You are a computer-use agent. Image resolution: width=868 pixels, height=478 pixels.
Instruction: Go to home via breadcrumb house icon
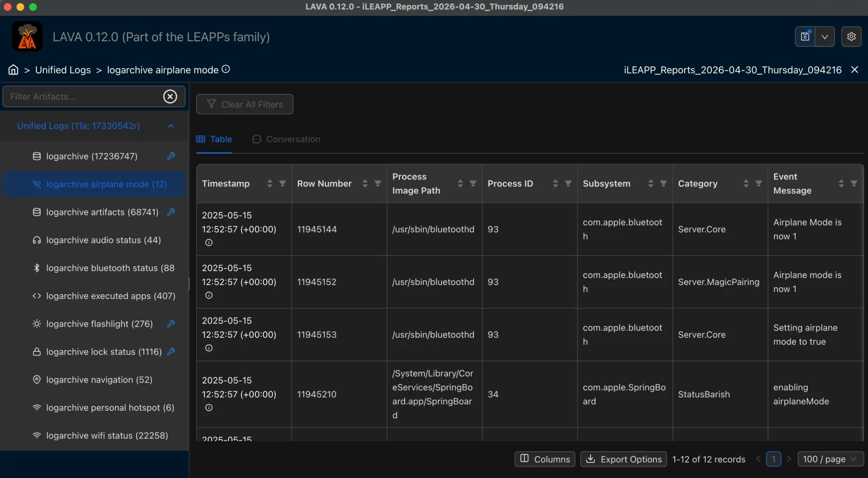tap(14, 70)
